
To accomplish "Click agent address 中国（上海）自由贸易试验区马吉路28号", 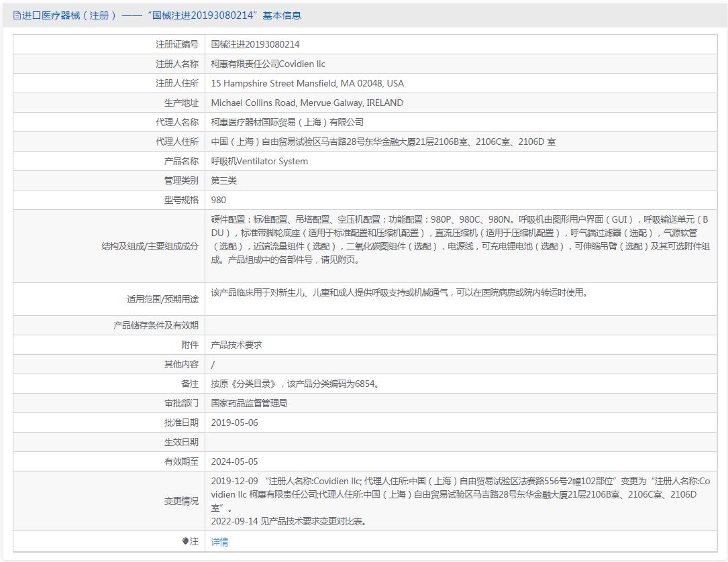I will pyautogui.click(x=383, y=142).
